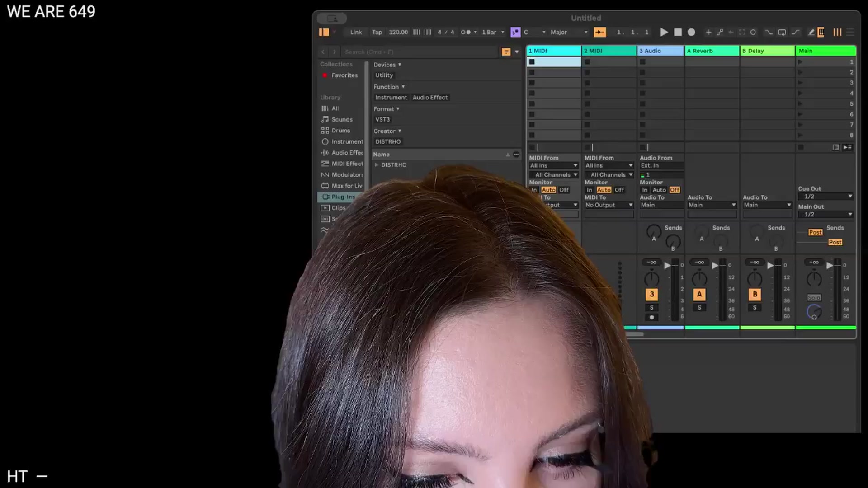
Task: Toggle the Draw Mode pencil icon
Action: click(x=811, y=32)
